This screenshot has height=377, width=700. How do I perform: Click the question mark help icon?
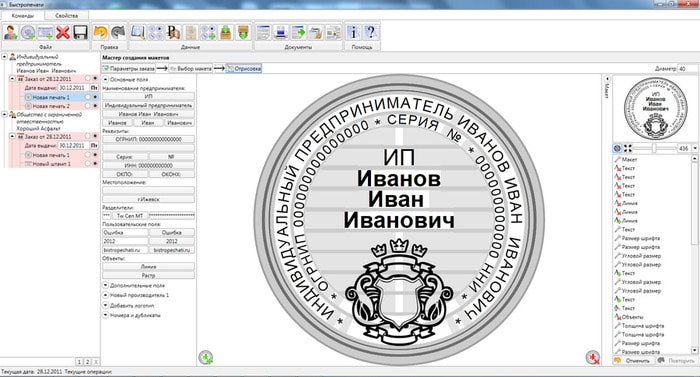tap(371, 33)
